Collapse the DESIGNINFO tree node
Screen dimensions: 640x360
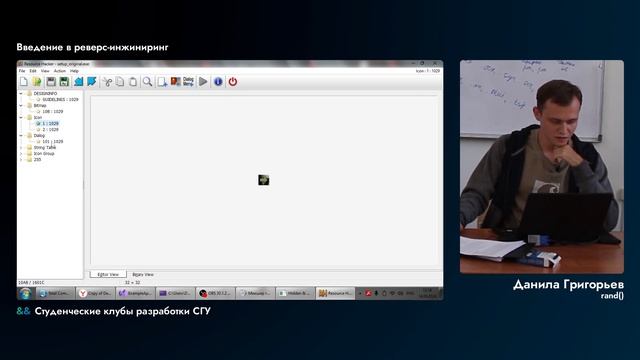[21, 93]
